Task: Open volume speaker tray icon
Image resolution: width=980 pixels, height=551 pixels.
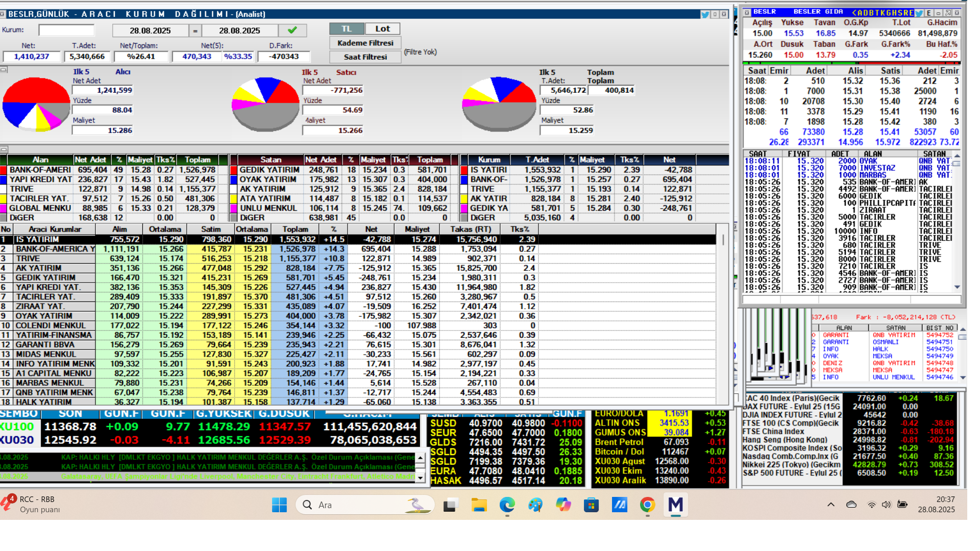Action: click(x=886, y=505)
